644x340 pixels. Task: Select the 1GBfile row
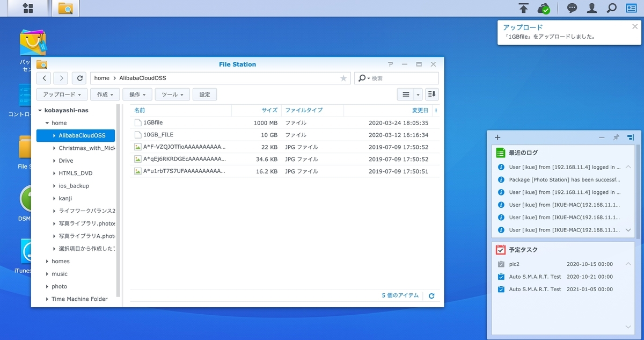pyautogui.click(x=284, y=122)
